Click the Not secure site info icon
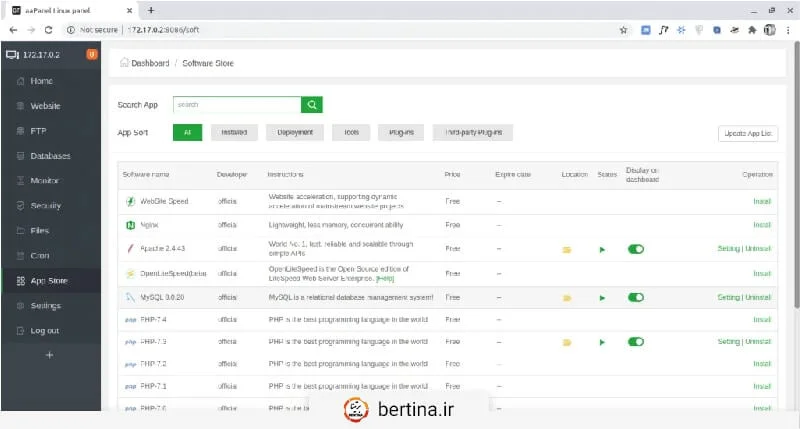 [70, 30]
